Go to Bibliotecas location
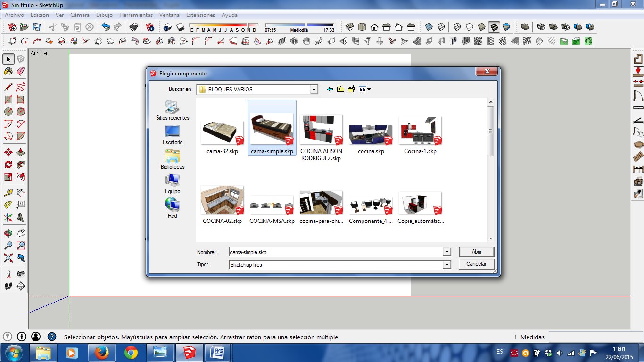The height and width of the screenshot is (362, 644). click(x=173, y=159)
